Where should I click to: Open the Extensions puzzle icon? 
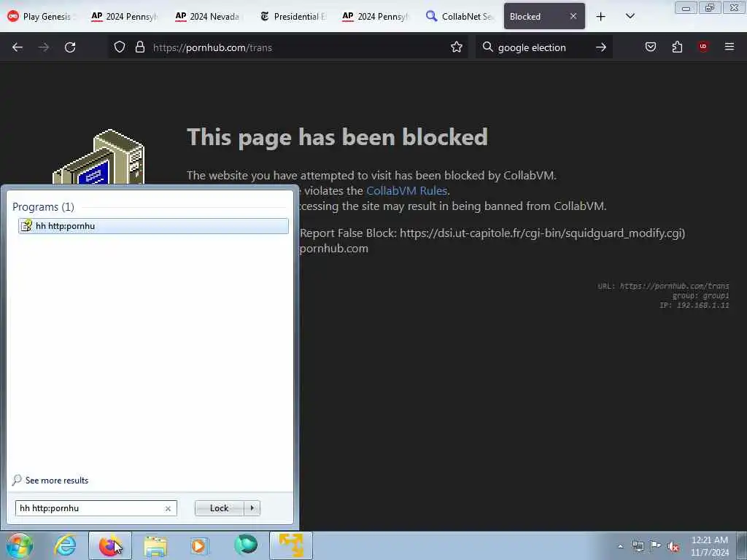677,47
